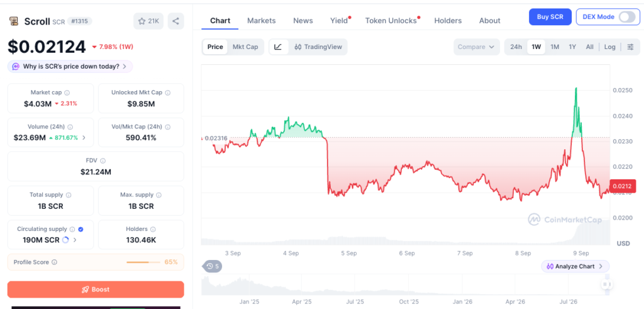This screenshot has height=309, width=644.
Task: Open the News tab
Action: click(x=303, y=21)
